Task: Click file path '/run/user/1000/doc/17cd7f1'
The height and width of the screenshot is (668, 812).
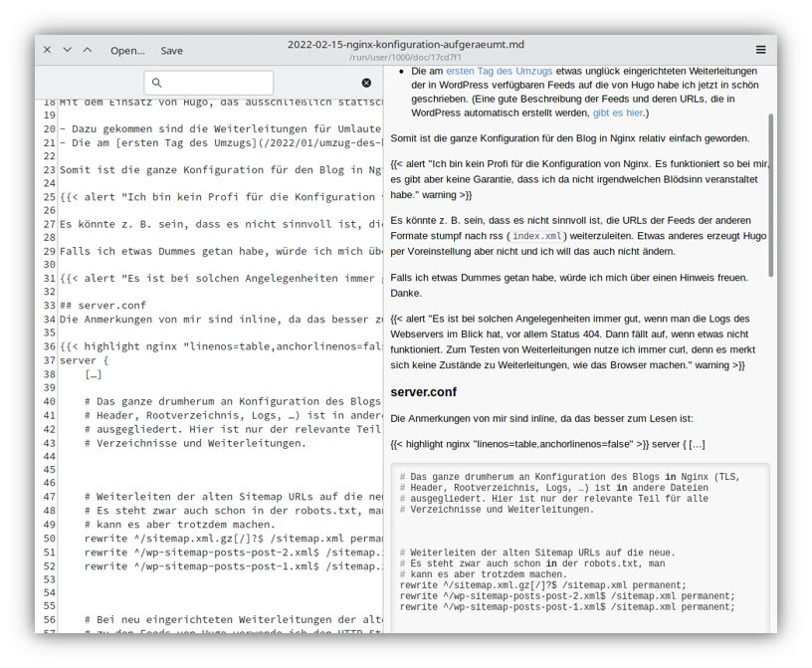Action: coord(405,58)
